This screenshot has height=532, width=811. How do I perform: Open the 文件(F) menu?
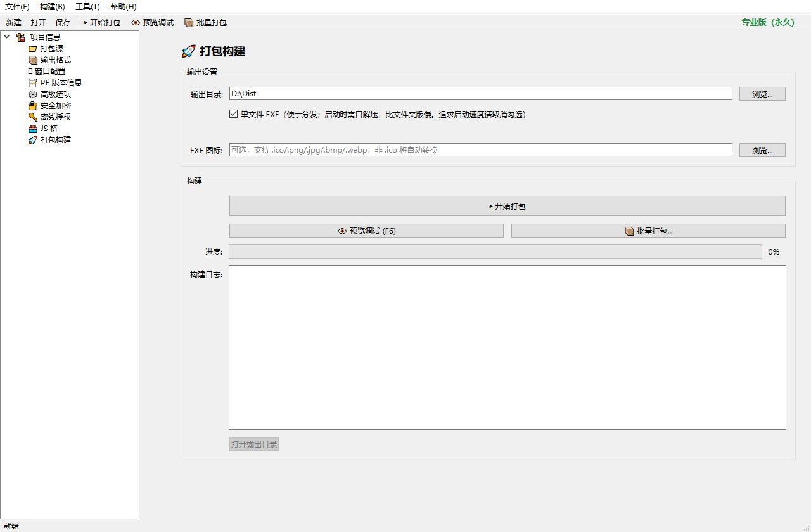click(x=17, y=7)
